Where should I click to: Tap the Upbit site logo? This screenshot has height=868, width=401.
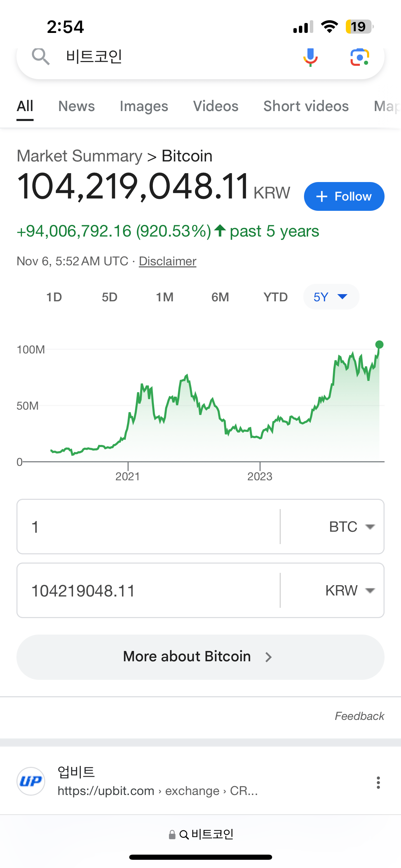click(31, 781)
